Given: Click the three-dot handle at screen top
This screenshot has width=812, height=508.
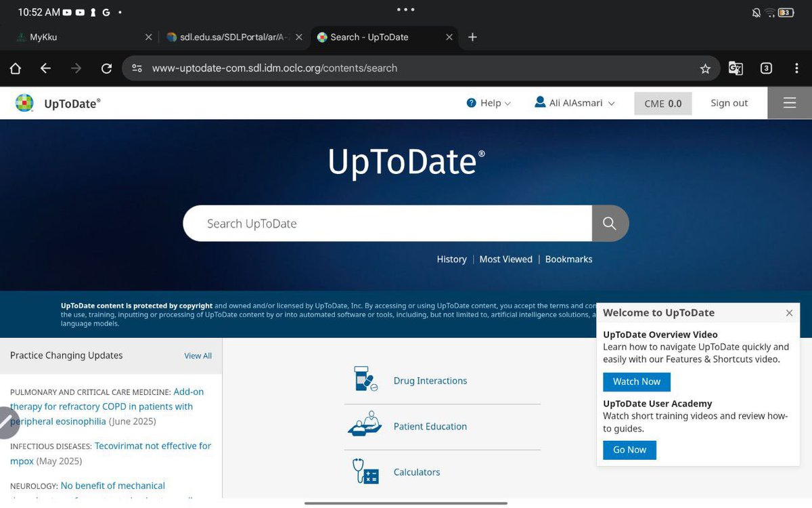Looking at the screenshot, I should coord(406,10).
